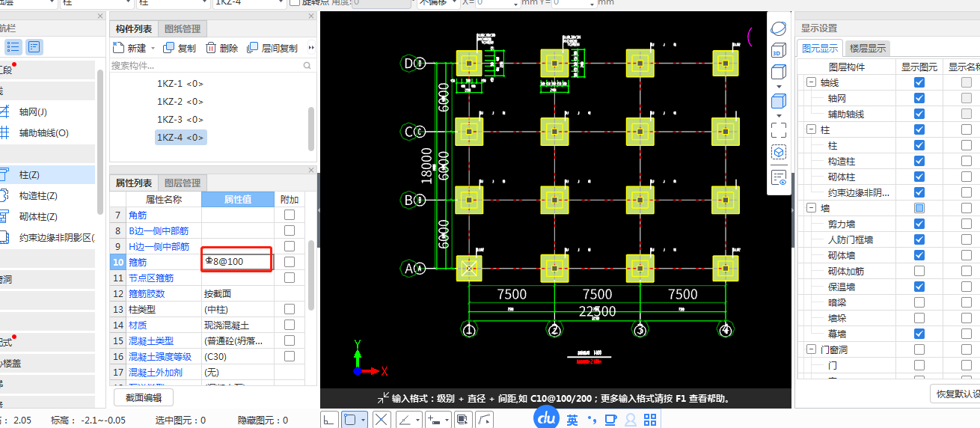980x428 pixels.
Task: Select component 1KZ-3 in list
Action: 180,120
